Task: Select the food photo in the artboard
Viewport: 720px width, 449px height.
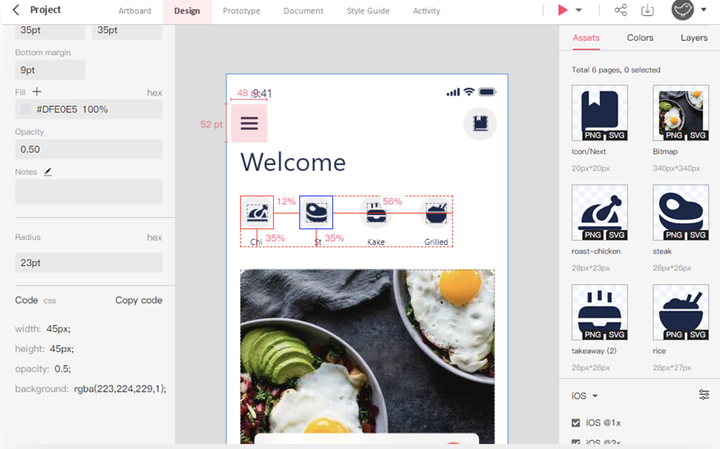Action: point(367,357)
